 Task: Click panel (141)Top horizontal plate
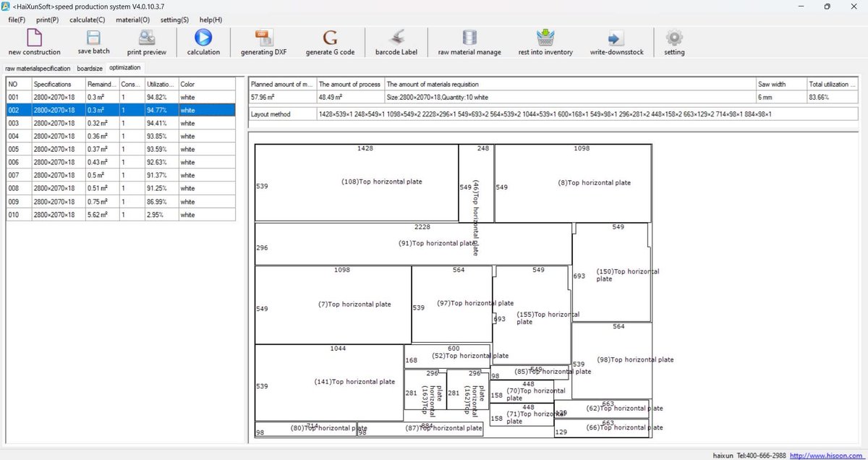[x=329, y=382]
